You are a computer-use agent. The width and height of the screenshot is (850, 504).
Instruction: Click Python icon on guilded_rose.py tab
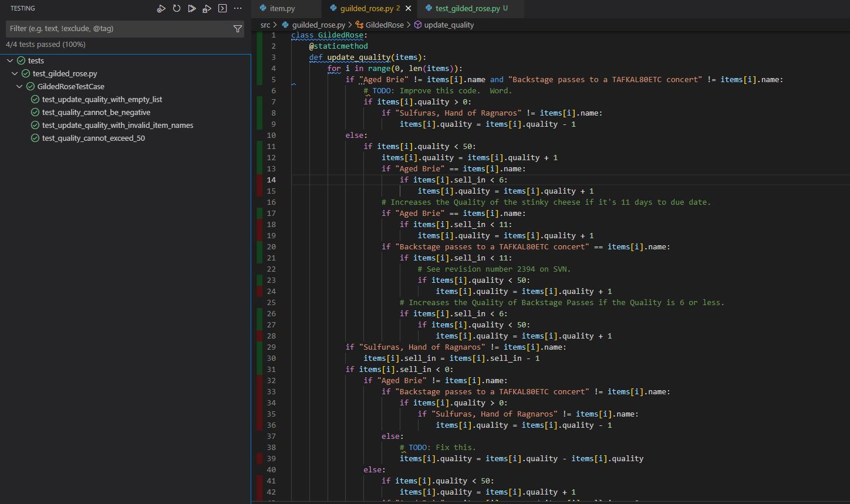(333, 8)
